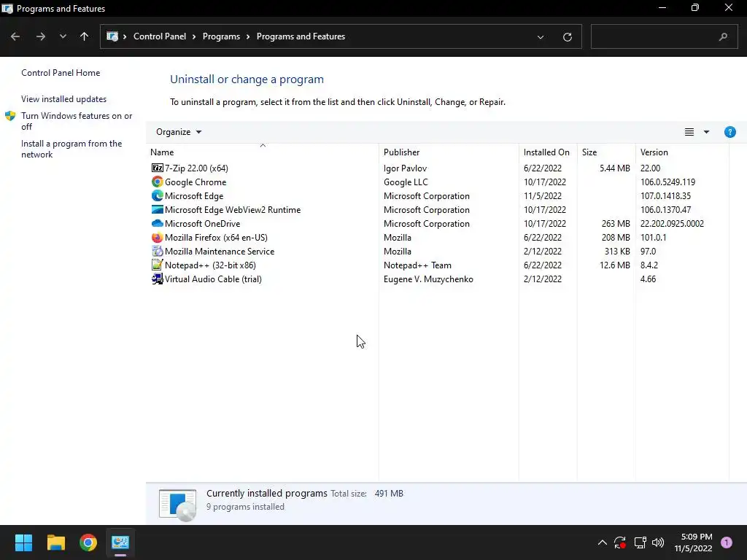Click the sync update tray icon
Viewport: 747px width, 560px height.
620,542
